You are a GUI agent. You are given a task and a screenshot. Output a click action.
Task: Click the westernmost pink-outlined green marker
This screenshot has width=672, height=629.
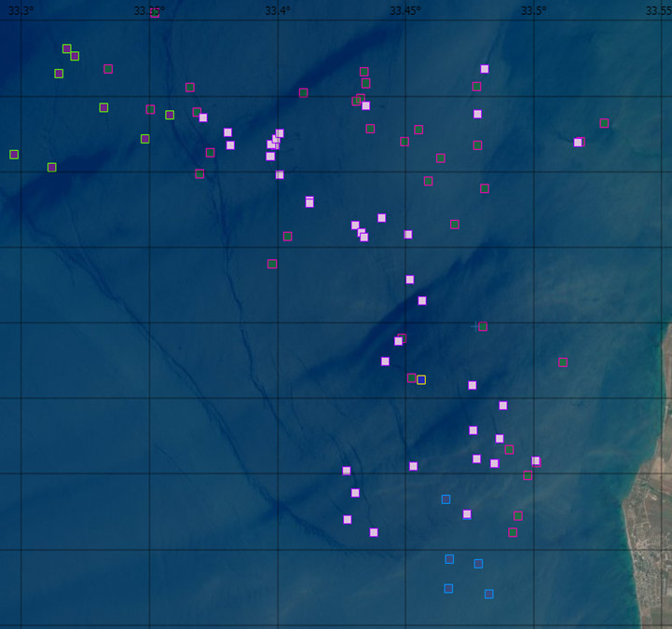pos(108,69)
